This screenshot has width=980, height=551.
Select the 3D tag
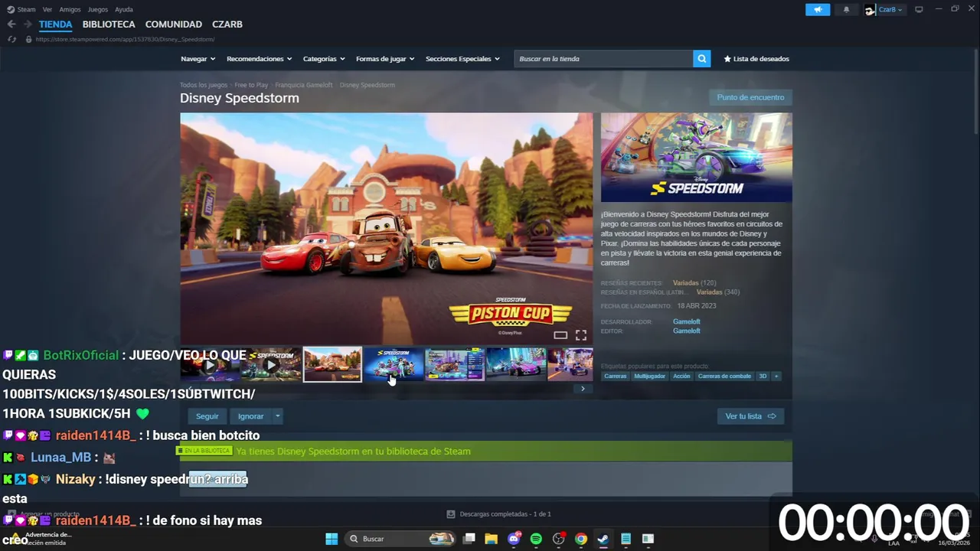[763, 377]
